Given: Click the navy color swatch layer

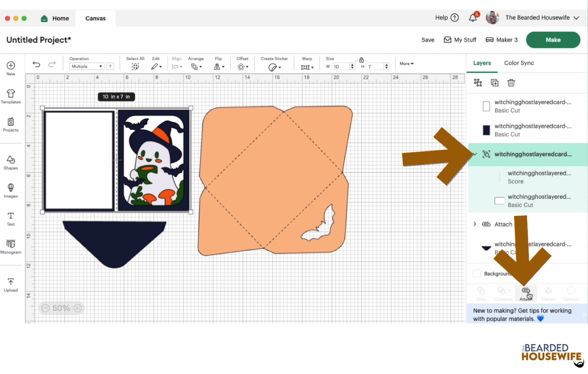Looking at the screenshot, I should 486,130.
